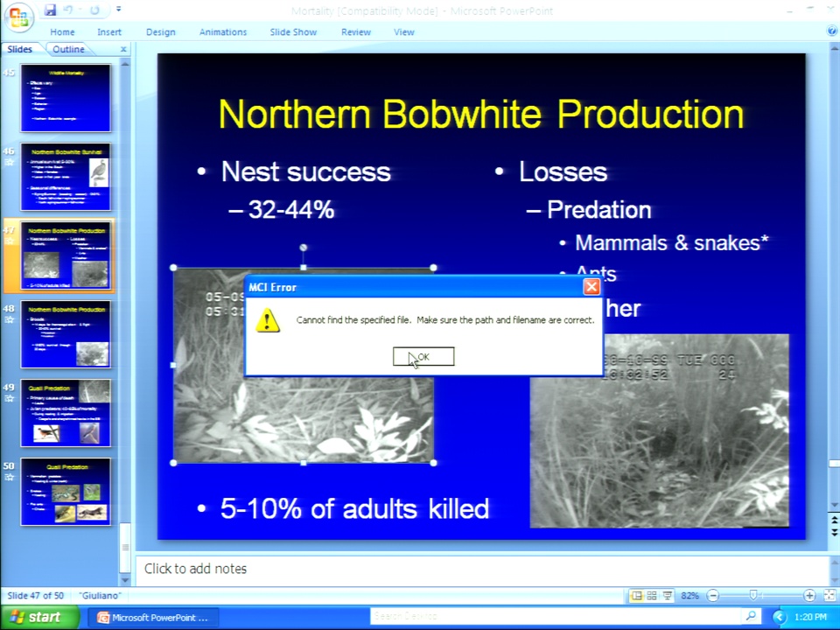Screen dimensions: 840x630
Task: Click the Next Slide double-arrow button
Action: click(x=834, y=532)
